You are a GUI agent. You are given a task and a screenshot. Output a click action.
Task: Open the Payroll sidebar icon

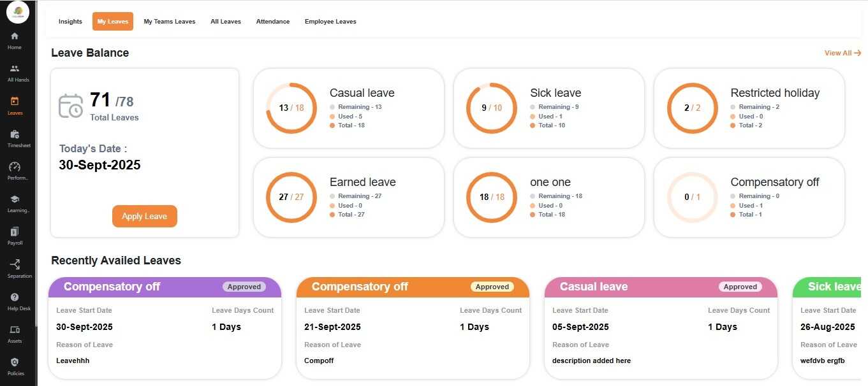15,232
